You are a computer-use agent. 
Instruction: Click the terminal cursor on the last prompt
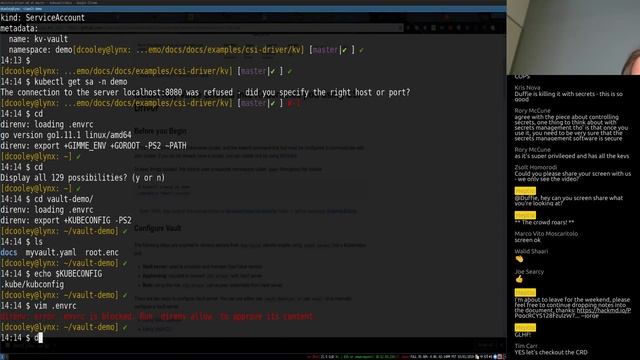[x=40, y=338]
